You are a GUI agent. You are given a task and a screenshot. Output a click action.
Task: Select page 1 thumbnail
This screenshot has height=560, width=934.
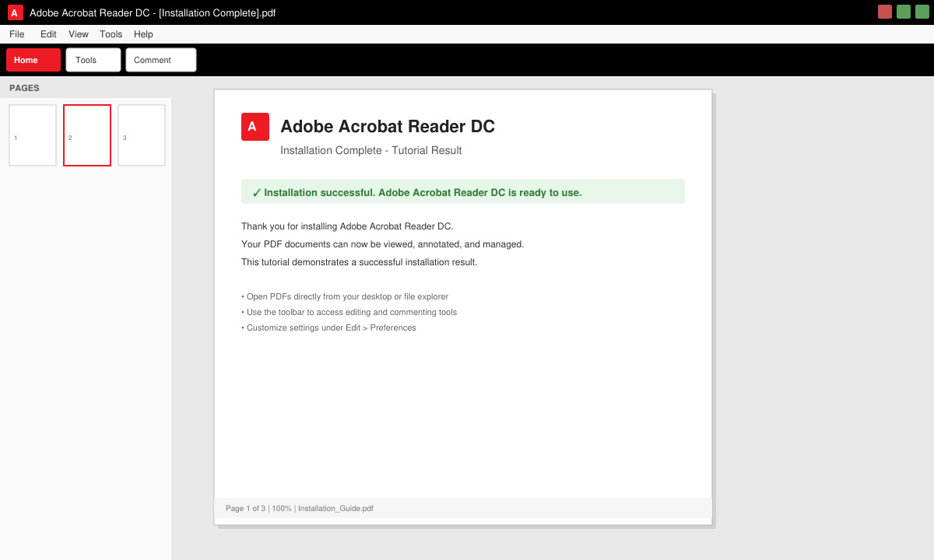click(x=33, y=135)
